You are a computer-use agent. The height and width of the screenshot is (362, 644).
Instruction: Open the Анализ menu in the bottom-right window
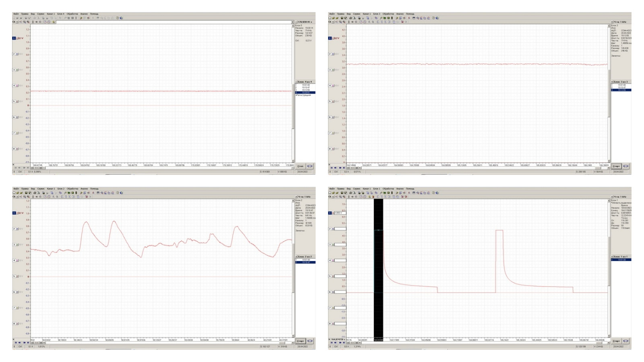(x=400, y=189)
